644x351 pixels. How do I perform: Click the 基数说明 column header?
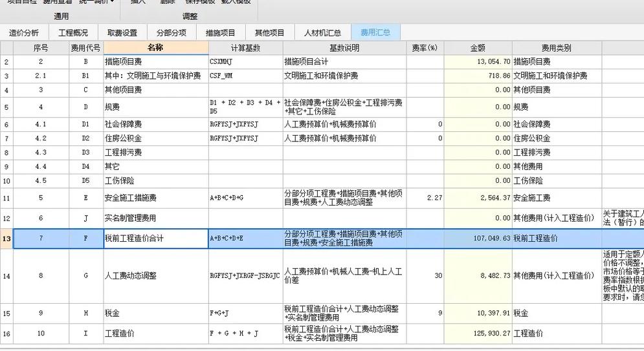click(344, 48)
